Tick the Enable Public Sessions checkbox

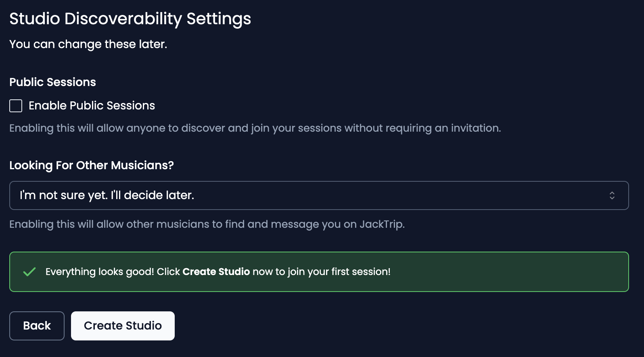(x=16, y=106)
